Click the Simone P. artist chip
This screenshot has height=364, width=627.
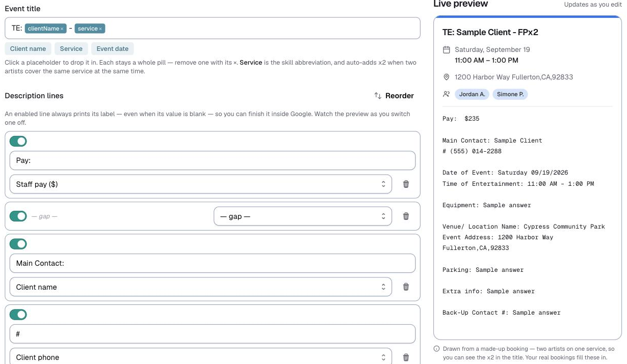pyautogui.click(x=510, y=94)
